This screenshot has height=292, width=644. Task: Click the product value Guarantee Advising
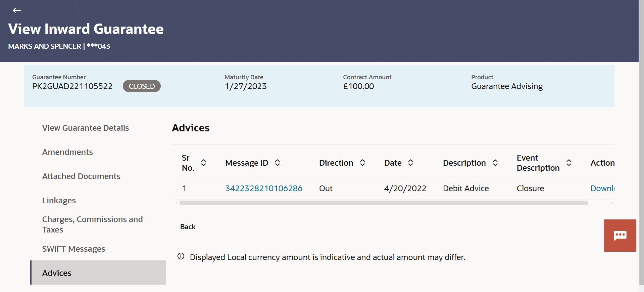[507, 86]
